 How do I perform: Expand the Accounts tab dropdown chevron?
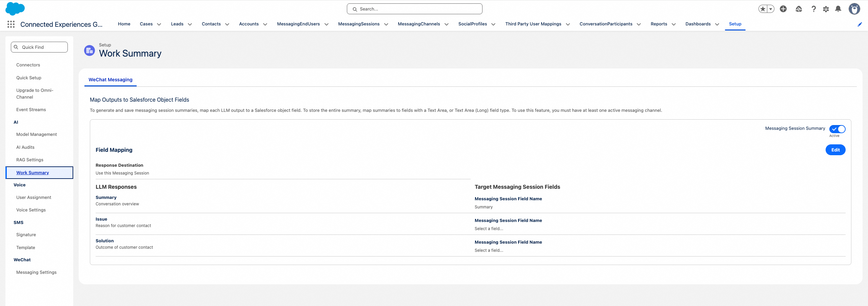(x=265, y=24)
